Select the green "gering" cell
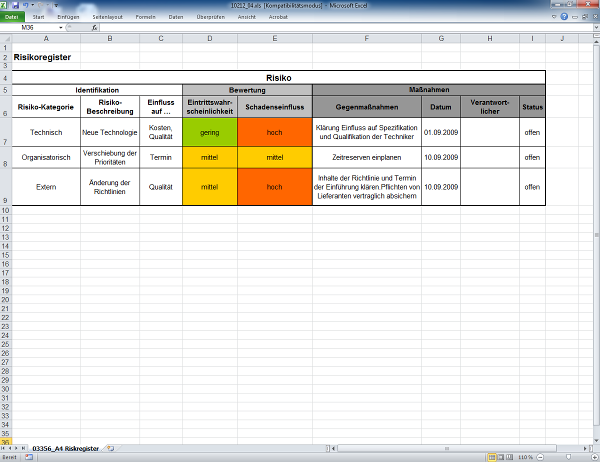 (x=210, y=130)
